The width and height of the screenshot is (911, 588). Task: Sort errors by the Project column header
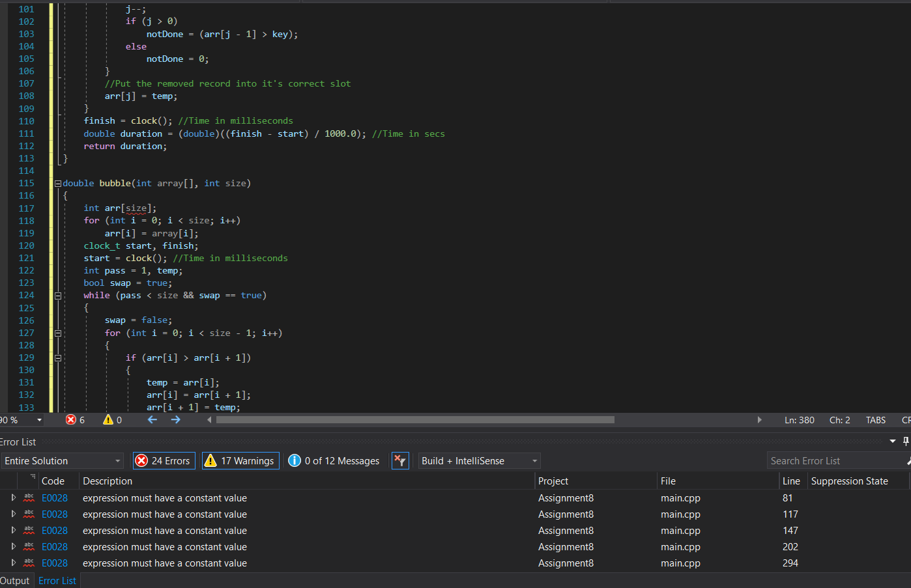[x=596, y=481]
